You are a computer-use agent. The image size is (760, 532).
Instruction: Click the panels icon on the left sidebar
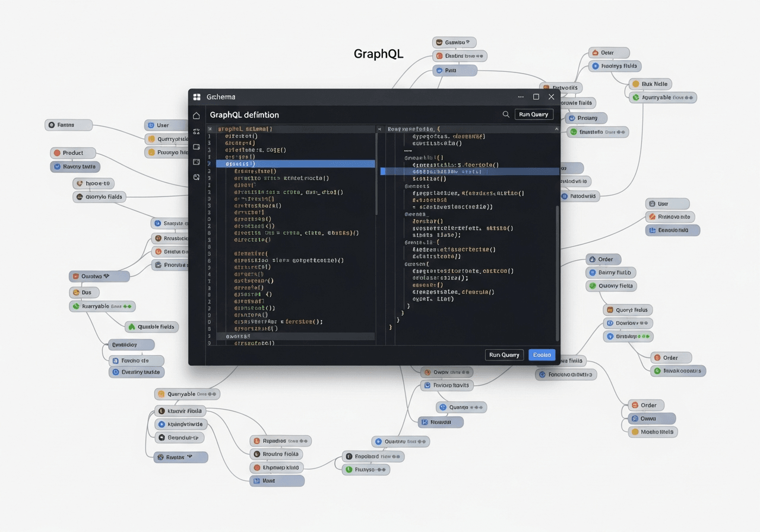(x=197, y=148)
